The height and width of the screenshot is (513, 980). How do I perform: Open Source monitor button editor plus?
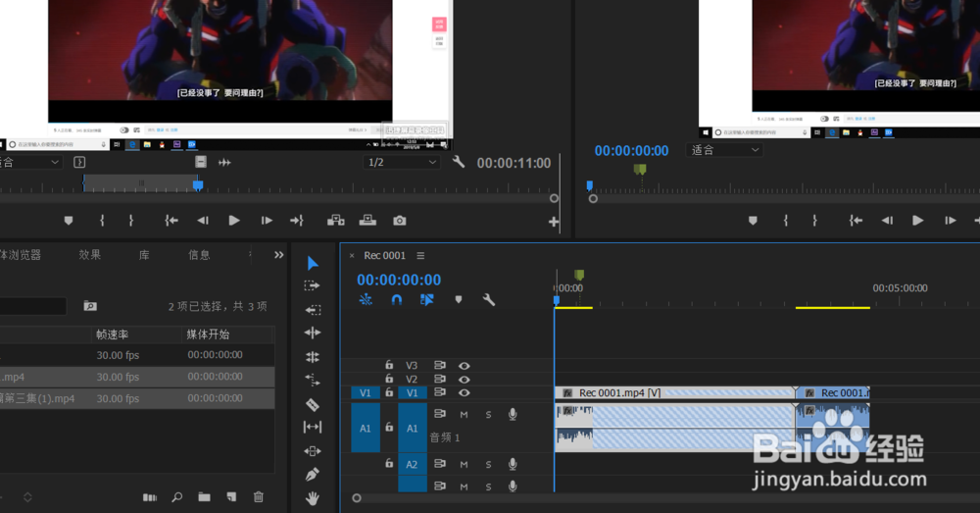[x=553, y=222]
